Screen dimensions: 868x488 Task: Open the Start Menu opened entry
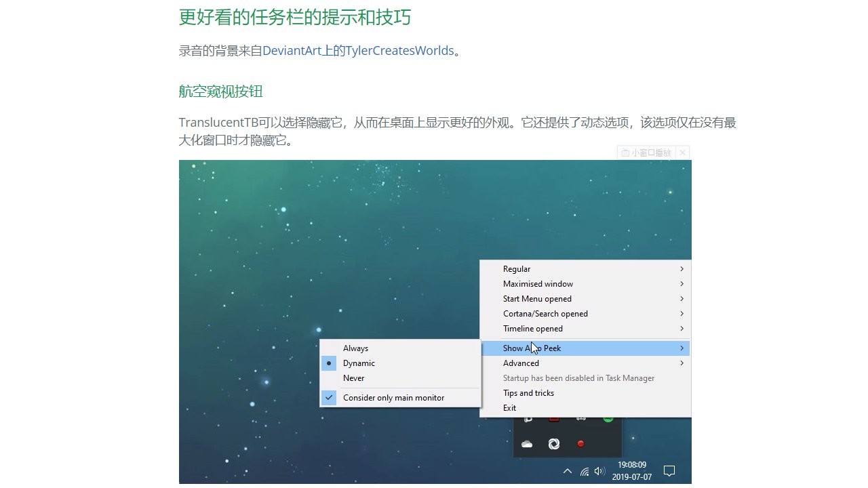pyautogui.click(x=585, y=299)
